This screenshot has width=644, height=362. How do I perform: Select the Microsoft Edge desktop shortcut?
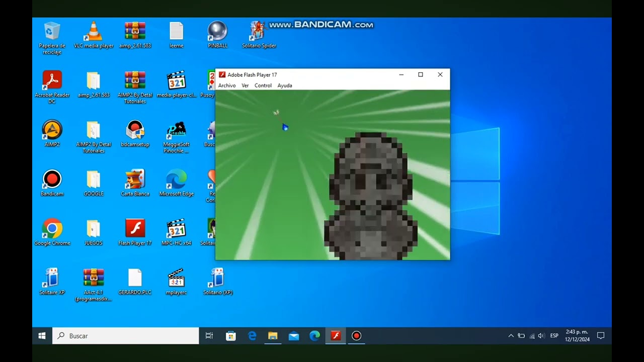pyautogui.click(x=177, y=183)
